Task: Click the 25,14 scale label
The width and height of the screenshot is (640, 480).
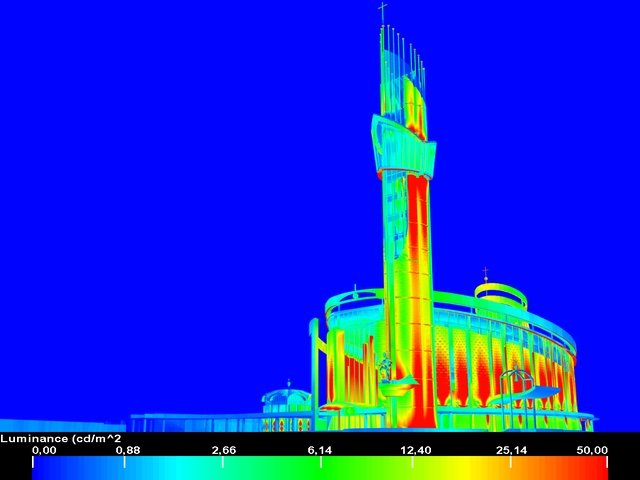Action: [x=511, y=450]
